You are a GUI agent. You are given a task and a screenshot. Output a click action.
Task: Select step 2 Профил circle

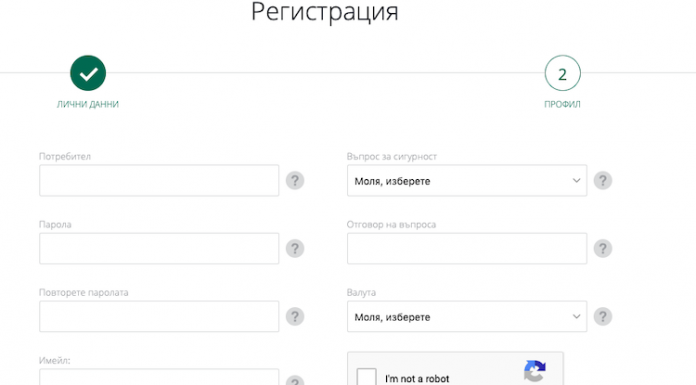click(x=562, y=73)
